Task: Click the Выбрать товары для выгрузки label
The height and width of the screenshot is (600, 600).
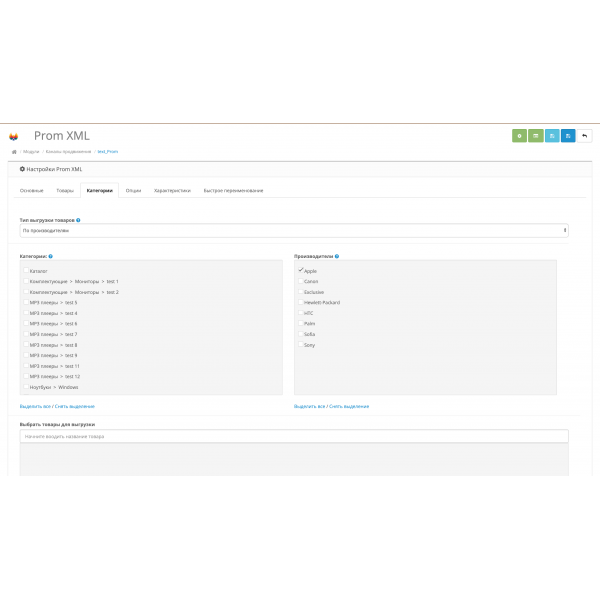Action: [57, 424]
